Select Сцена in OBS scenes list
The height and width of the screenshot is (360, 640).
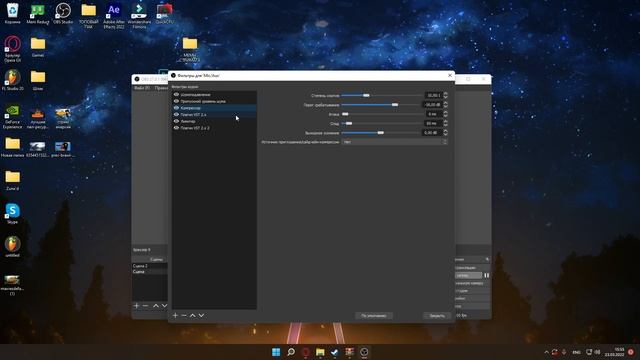(149, 271)
